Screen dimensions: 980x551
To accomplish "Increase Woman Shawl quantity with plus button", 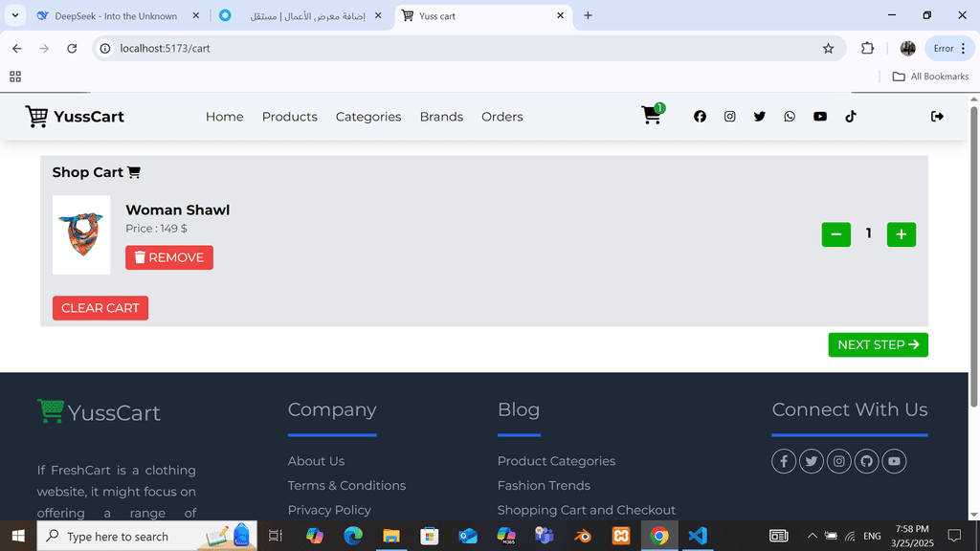I will coord(901,234).
